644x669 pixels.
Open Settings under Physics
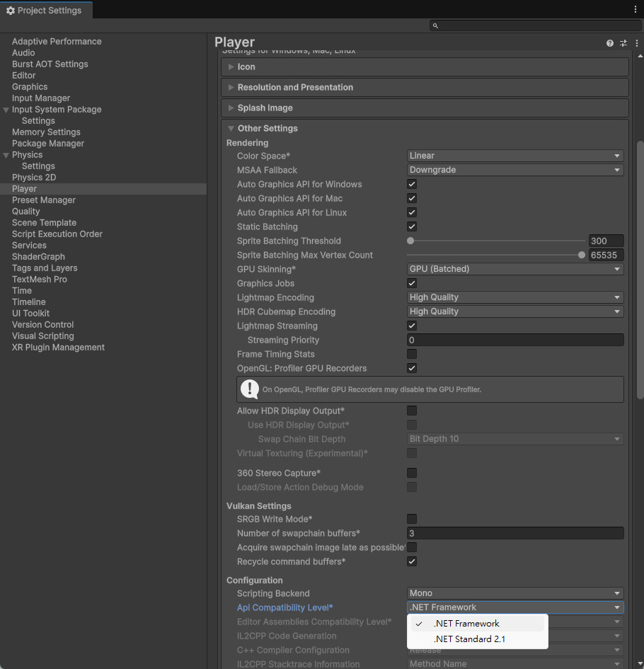point(38,166)
